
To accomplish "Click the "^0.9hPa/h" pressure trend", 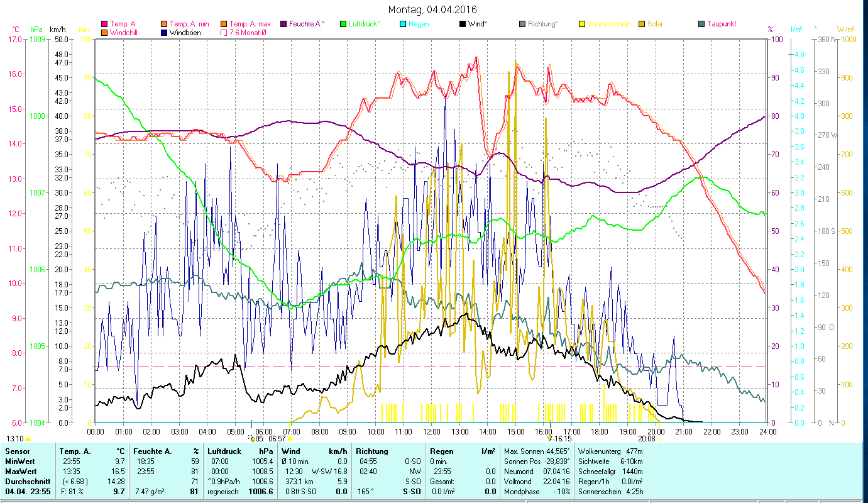I will (x=224, y=481).
